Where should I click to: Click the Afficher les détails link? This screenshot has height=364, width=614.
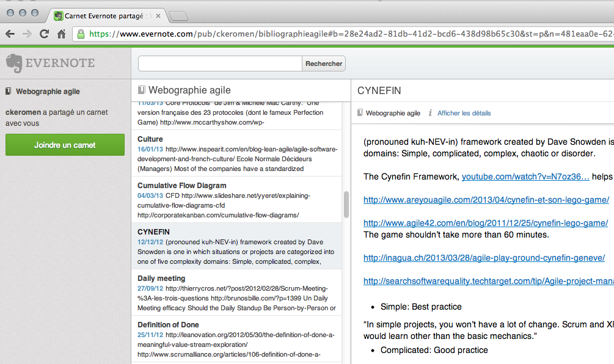pos(464,113)
